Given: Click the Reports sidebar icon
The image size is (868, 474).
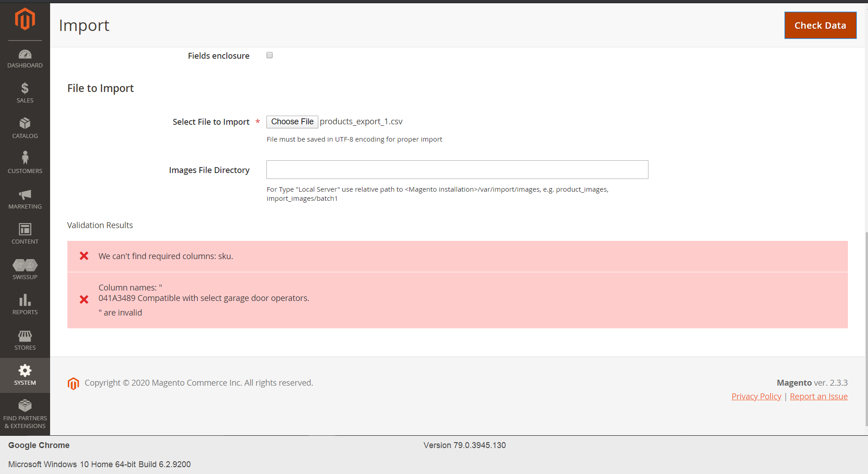Looking at the screenshot, I should (x=25, y=304).
